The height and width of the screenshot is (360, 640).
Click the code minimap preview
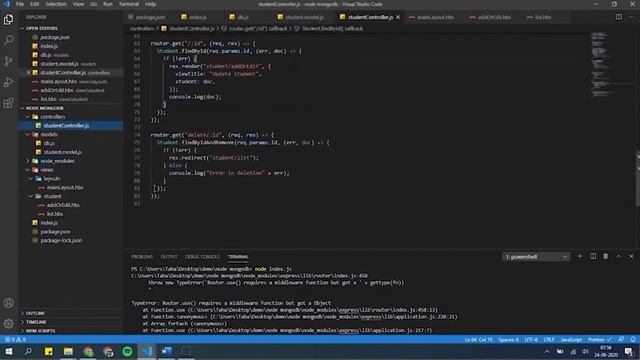coord(602,65)
